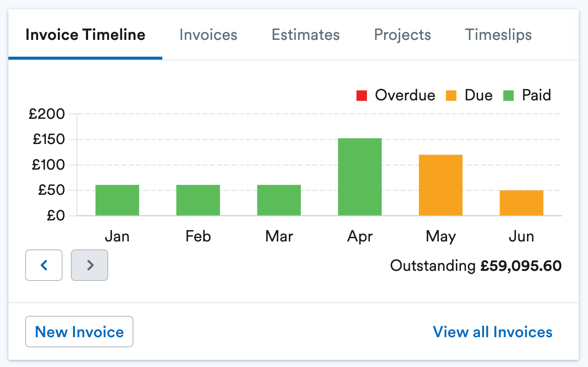Create a New Invoice
The image size is (588, 367).
point(79,332)
